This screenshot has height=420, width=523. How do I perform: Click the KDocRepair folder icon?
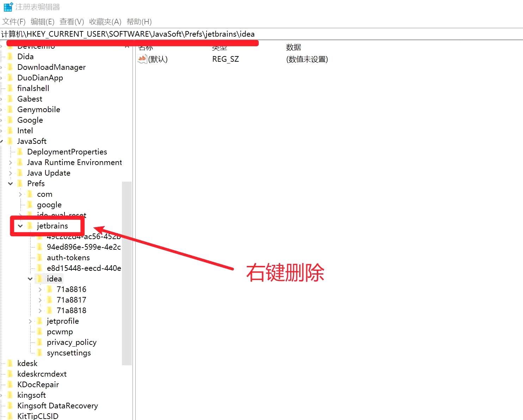pos(11,384)
